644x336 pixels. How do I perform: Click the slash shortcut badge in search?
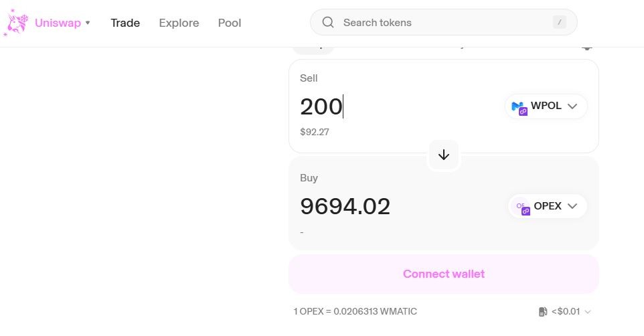pos(559,22)
